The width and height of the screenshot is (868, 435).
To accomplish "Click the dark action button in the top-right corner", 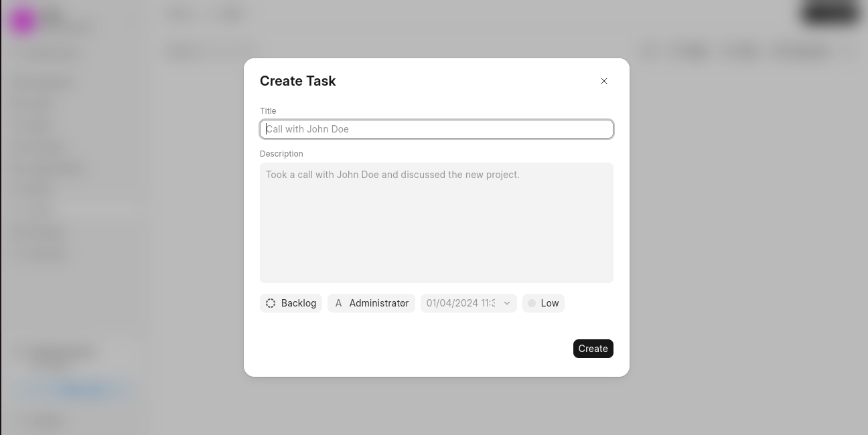I will tap(828, 13).
